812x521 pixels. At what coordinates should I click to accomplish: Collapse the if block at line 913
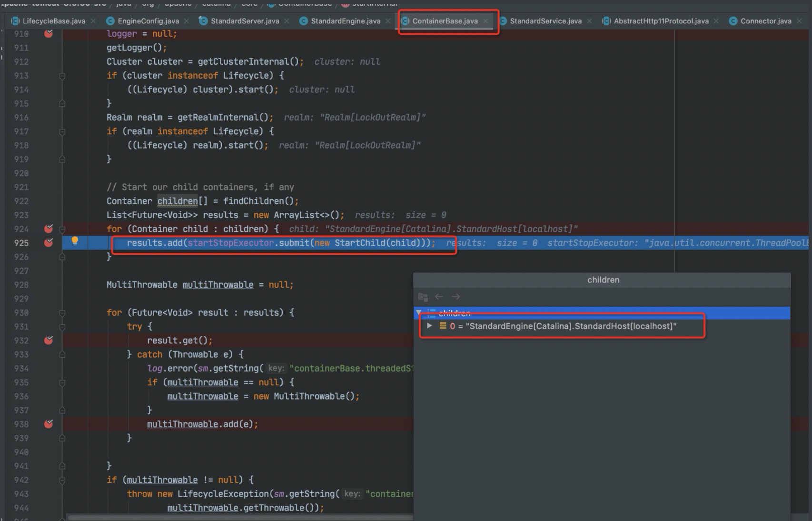62,76
